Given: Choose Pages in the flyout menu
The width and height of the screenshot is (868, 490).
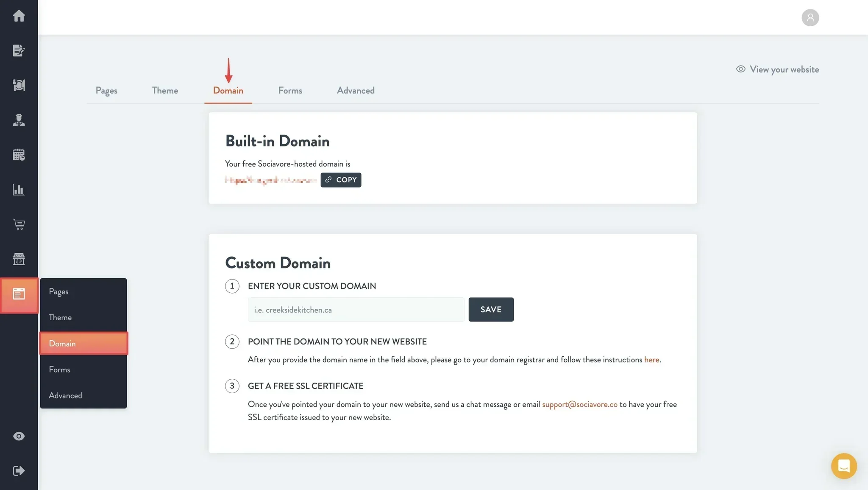Looking at the screenshot, I should [83, 291].
